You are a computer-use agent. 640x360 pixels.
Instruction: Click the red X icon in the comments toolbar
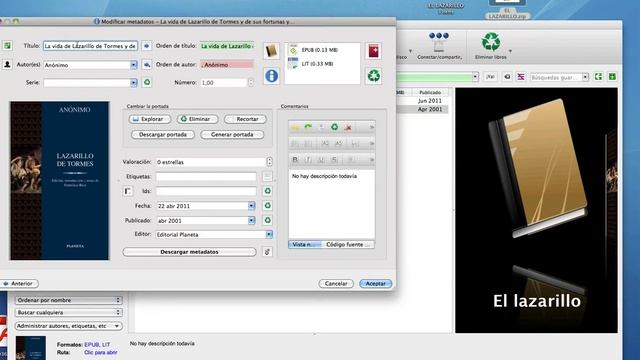pyautogui.click(x=348, y=127)
